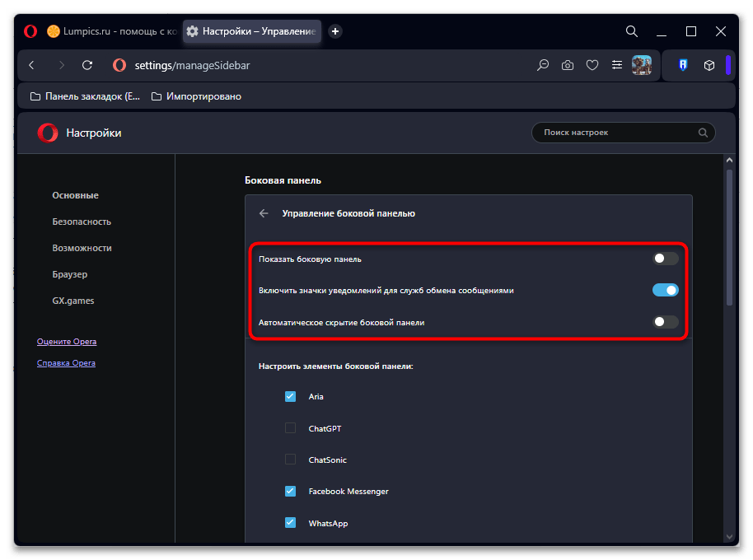Open the 'Справка Opera' link
This screenshot has width=753, height=560.
66,363
